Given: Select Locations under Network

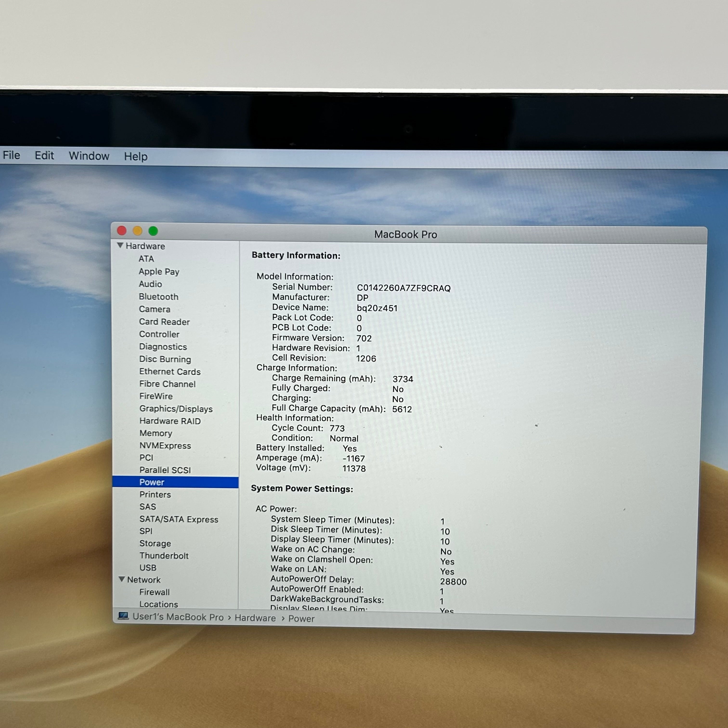Looking at the screenshot, I should [x=159, y=604].
